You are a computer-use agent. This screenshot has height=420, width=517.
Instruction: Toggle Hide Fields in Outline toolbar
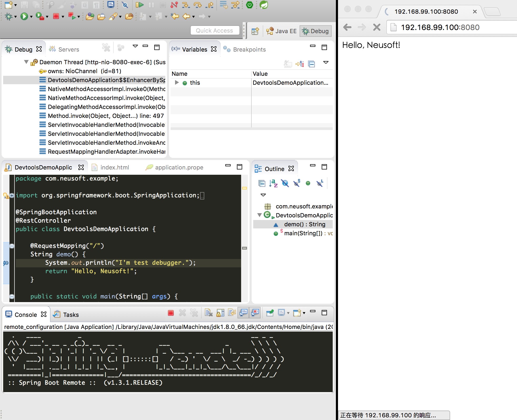[x=285, y=183]
